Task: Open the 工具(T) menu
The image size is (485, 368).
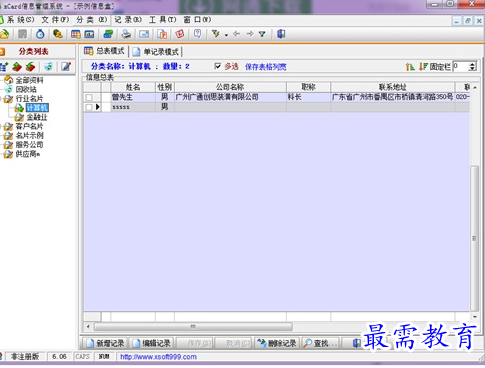Action: (163, 20)
